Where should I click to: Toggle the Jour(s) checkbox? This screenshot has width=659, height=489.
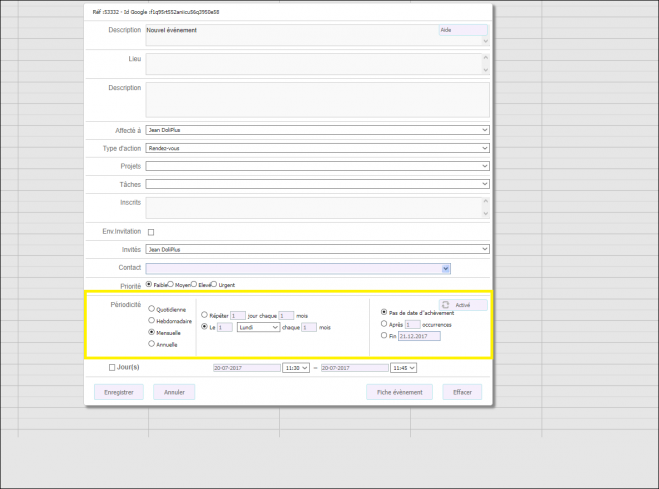coord(112,367)
